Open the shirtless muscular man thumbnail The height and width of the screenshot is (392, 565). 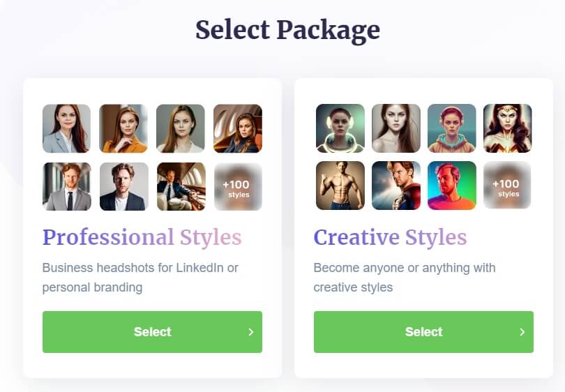pyautogui.click(x=340, y=186)
